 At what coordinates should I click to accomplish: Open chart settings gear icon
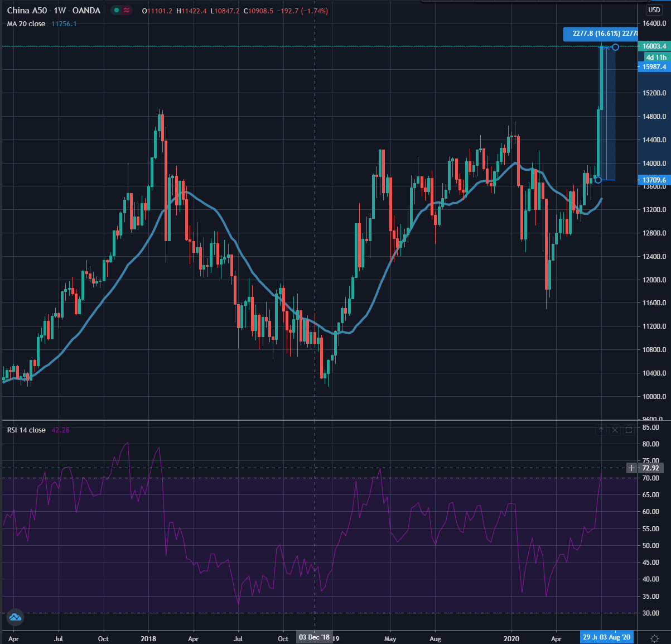tap(654, 638)
